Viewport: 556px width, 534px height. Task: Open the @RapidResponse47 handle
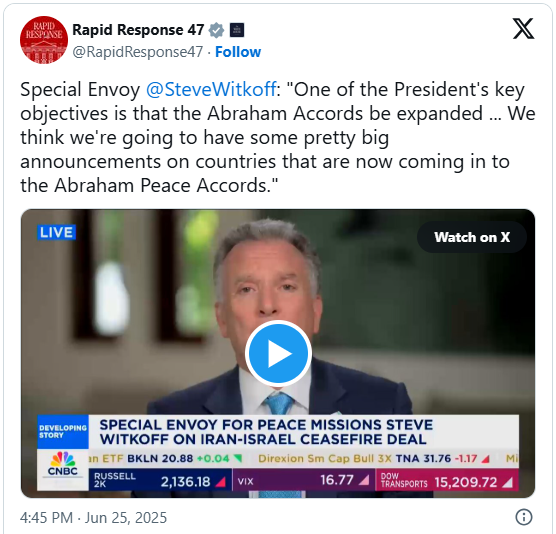[138, 52]
